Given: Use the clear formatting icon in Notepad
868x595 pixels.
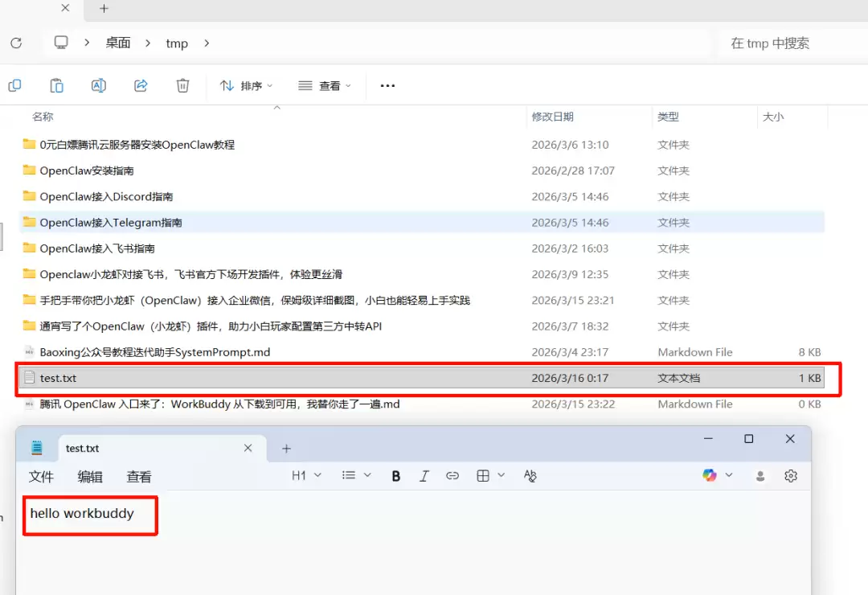Looking at the screenshot, I should (x=530, y=476).
